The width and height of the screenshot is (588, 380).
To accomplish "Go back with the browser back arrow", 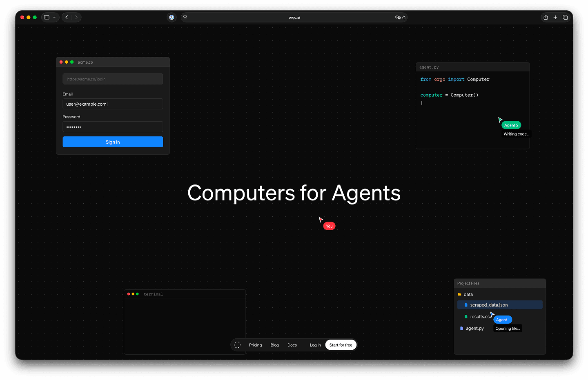I will (x=67, y=17).
